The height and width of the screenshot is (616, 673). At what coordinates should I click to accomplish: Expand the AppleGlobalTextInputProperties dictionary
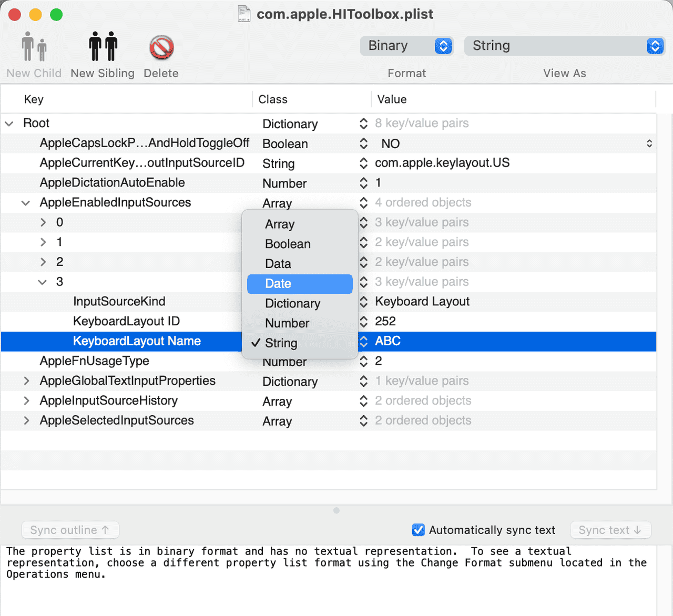tap(26, 381)
